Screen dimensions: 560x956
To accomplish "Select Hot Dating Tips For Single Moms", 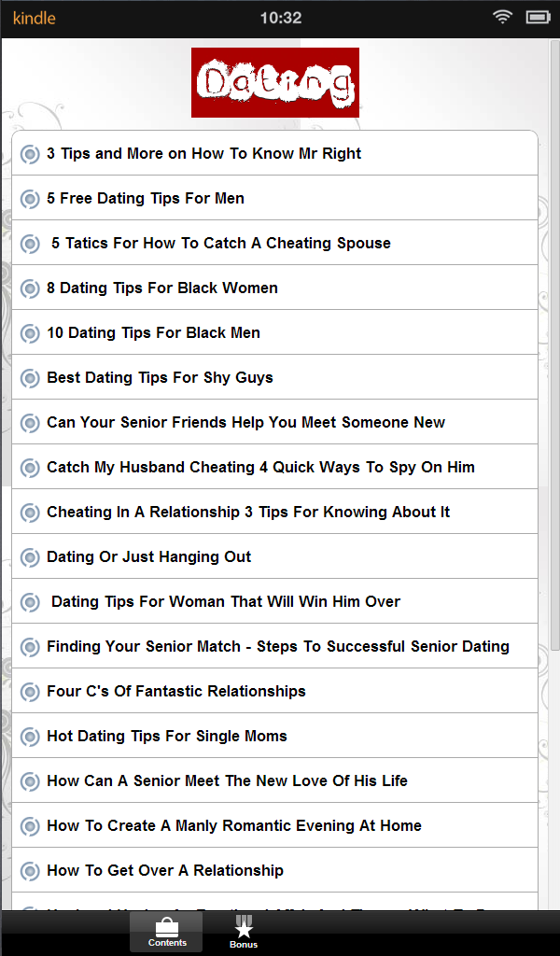I will click(167, 736).
